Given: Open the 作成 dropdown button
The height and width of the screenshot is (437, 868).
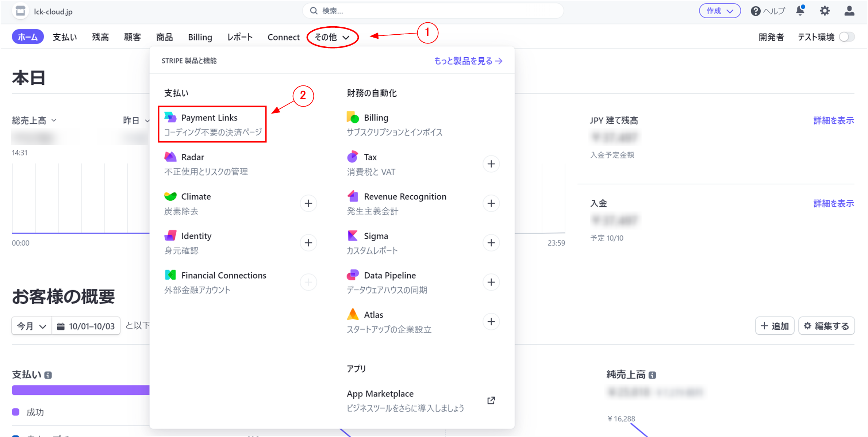Looking at the screenshot, I should [720, 11].
